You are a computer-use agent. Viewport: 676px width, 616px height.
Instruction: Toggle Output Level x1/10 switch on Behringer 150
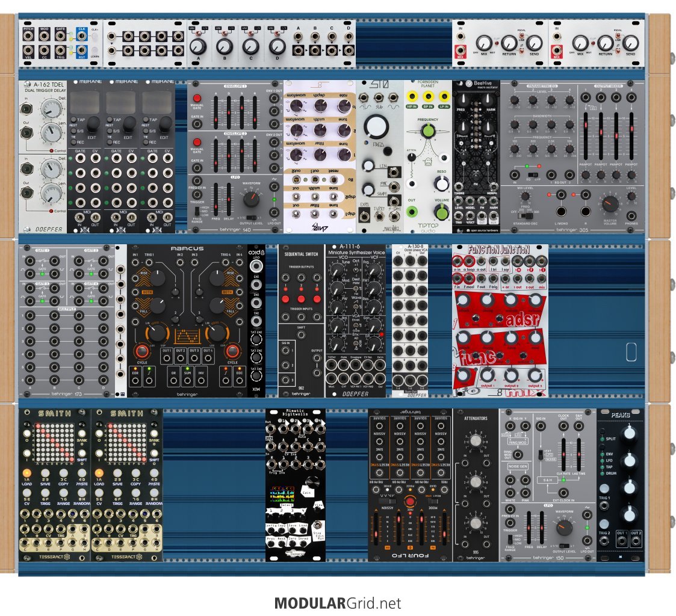(x=564, y=546)
